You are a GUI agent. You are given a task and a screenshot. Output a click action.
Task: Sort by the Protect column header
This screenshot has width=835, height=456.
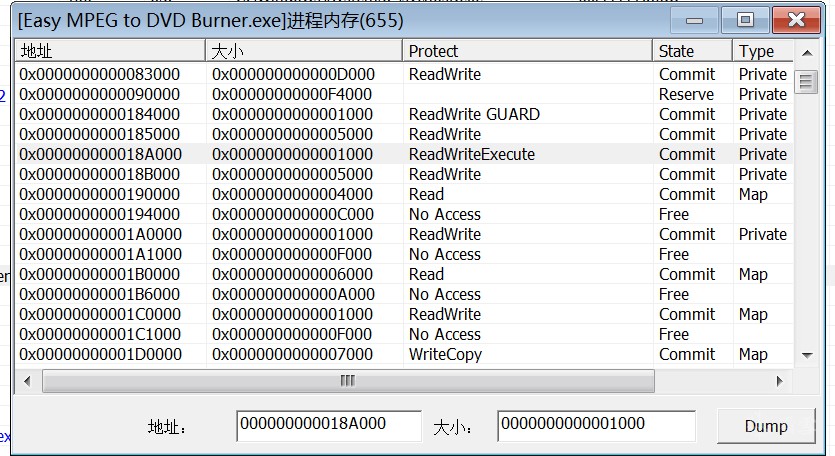[527, 51]
